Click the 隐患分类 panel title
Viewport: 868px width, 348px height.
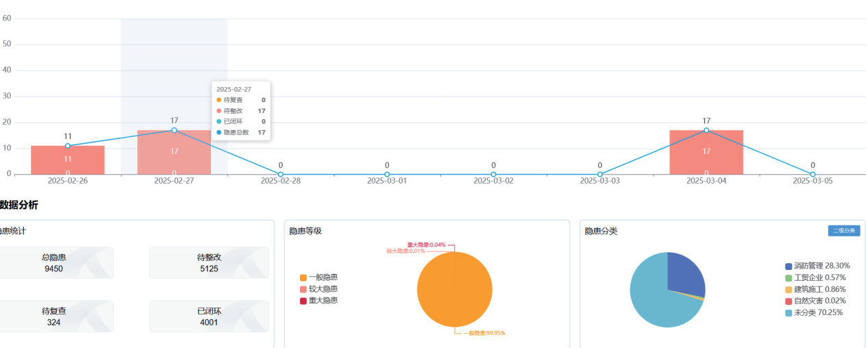coord(601,231)
